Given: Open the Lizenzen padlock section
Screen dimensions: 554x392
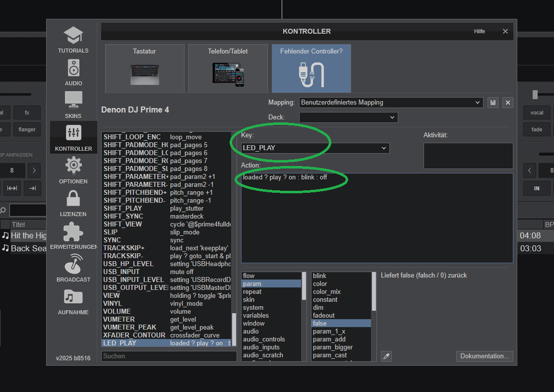Looking at the screenshot, I should coord(73,203).
